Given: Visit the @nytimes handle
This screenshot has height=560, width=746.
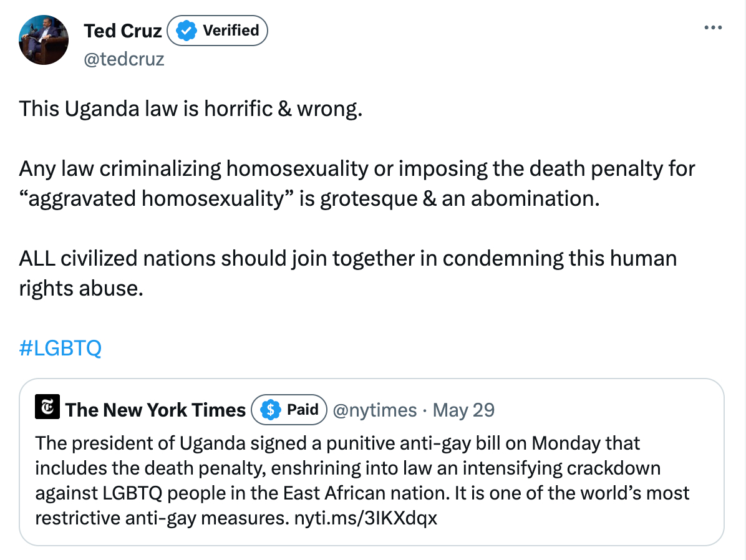Looking at the screenshot, I should coord(374,410).
